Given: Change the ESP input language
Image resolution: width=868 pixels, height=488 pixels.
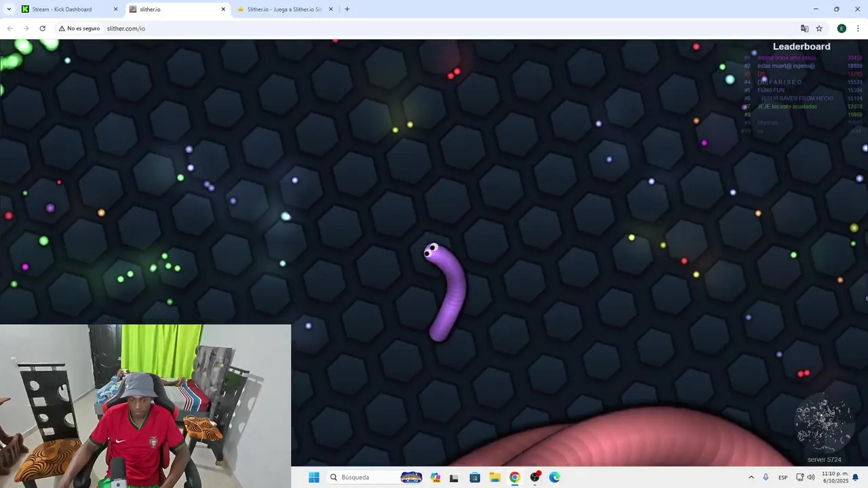Looking at the screenshot, I should coord(783,477).
